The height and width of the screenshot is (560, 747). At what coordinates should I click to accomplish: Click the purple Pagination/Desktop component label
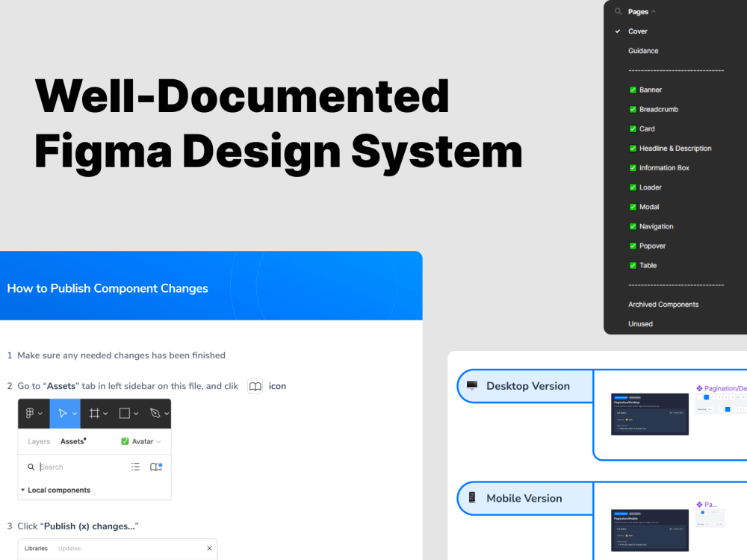722,388
